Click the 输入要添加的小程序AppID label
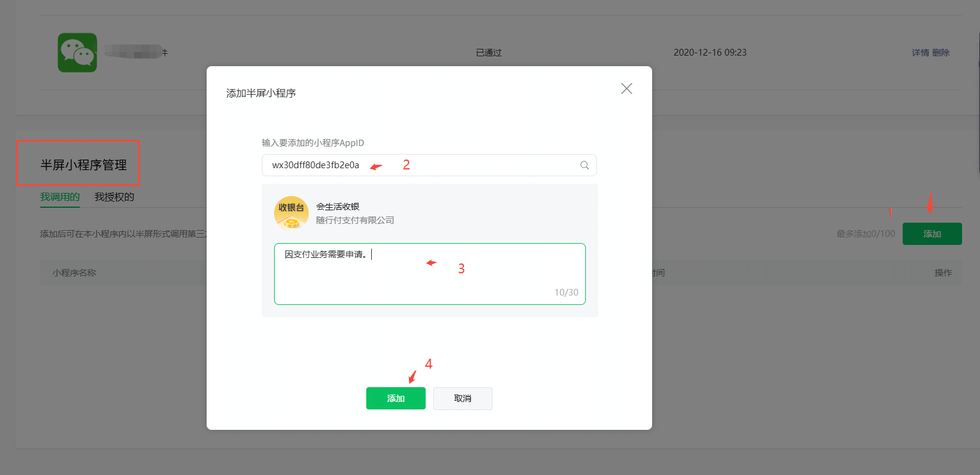980x475 pixels. [x=313, y=143]
